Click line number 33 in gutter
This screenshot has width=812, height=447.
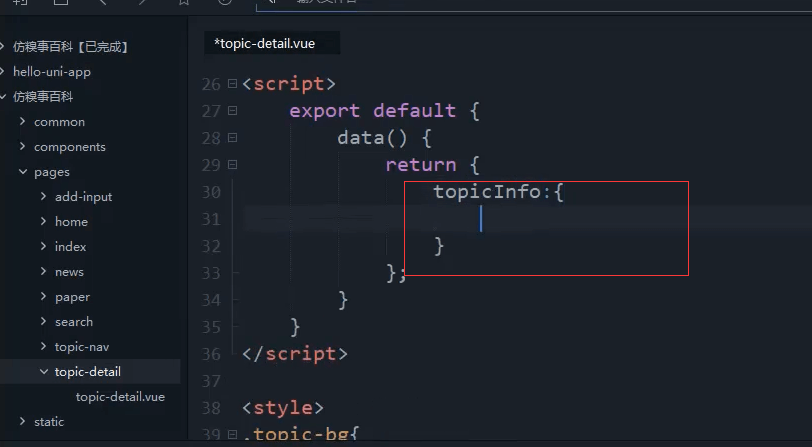pyautogui.click(x=211, y=272)
